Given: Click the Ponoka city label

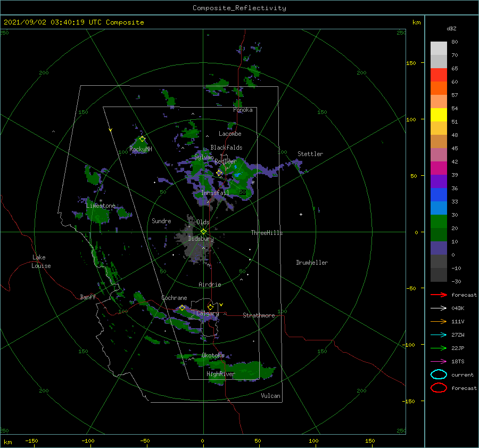Looking at the screenshot, I should coord(243,110).
